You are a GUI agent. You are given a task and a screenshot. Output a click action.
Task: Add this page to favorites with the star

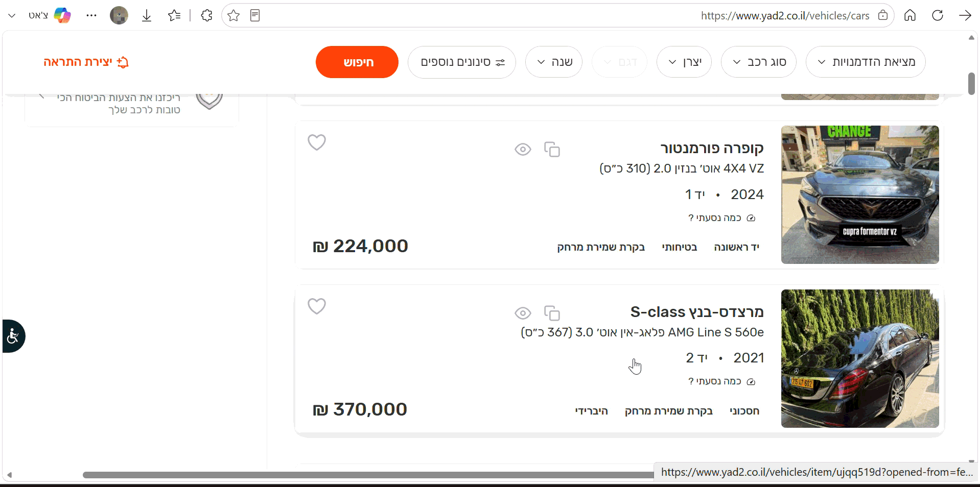coord(234,16)
